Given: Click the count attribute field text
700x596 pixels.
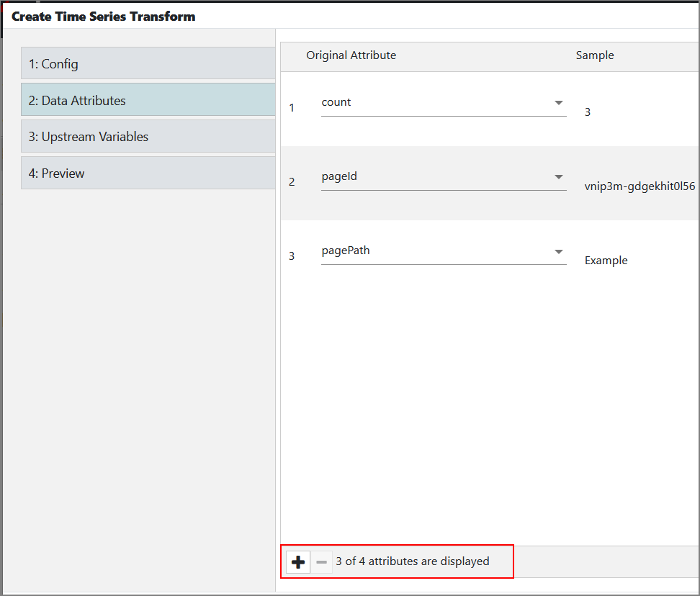Looking at the screenshot, I should click(x=336, y=102).
